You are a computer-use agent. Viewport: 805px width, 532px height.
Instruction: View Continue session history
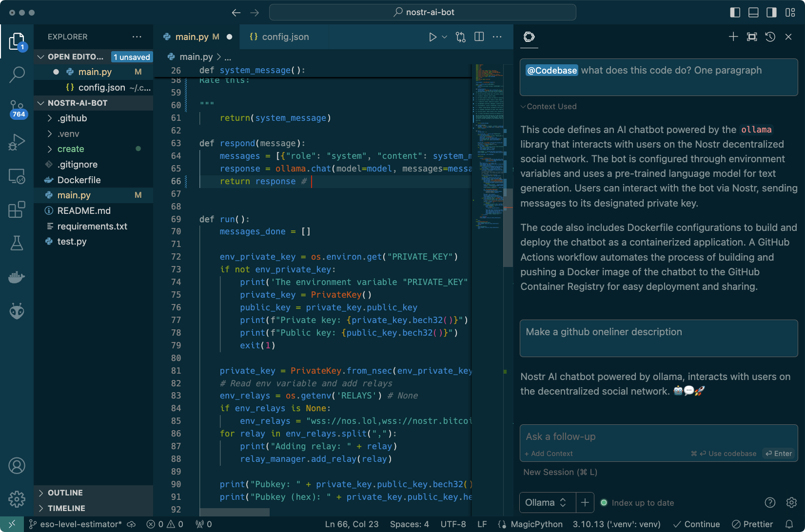click(x=770, y=37)
